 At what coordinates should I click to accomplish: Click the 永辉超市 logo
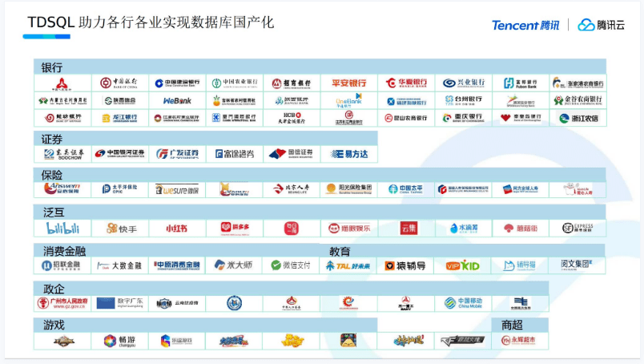(x=518, y=340)
